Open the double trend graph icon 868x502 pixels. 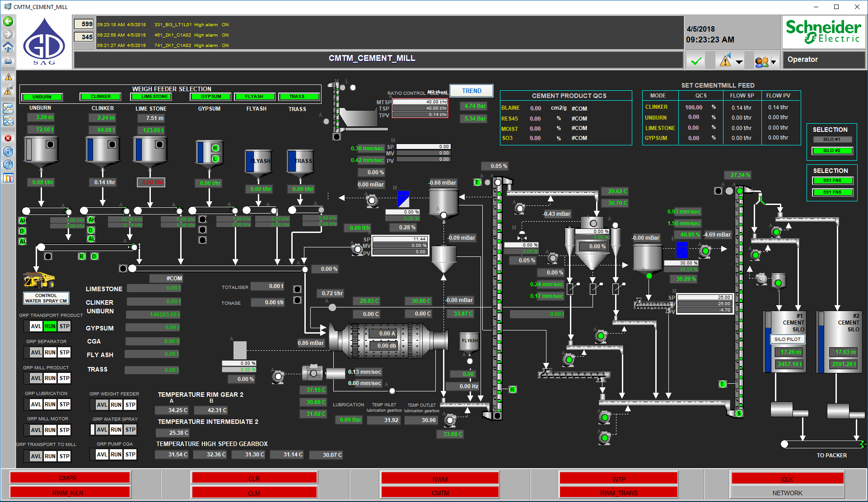[x=8, y=120]
